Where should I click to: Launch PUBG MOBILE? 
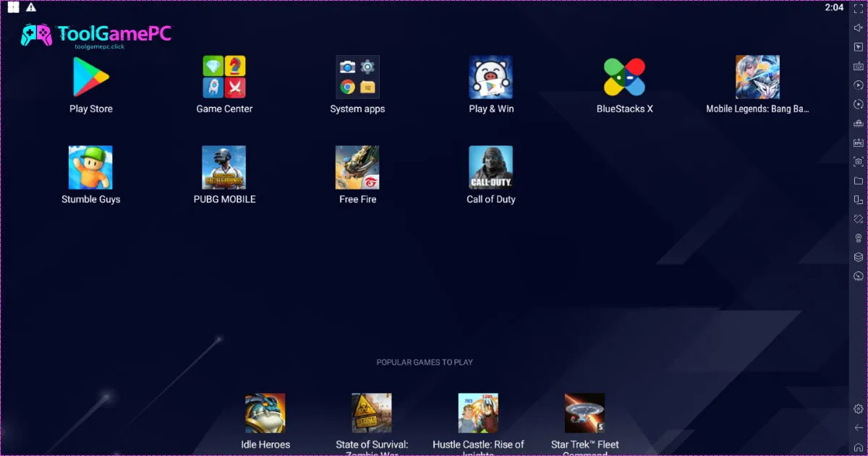click(224, 168)
